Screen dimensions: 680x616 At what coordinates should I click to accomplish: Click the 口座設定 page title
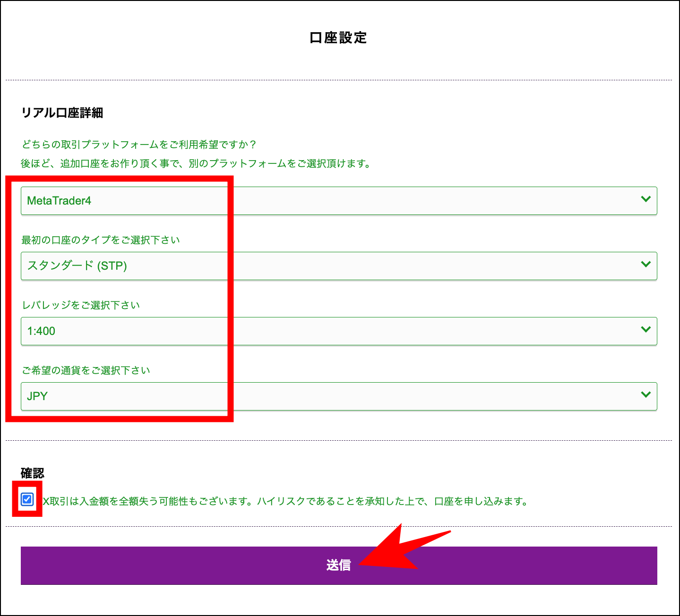click(338, 38)
